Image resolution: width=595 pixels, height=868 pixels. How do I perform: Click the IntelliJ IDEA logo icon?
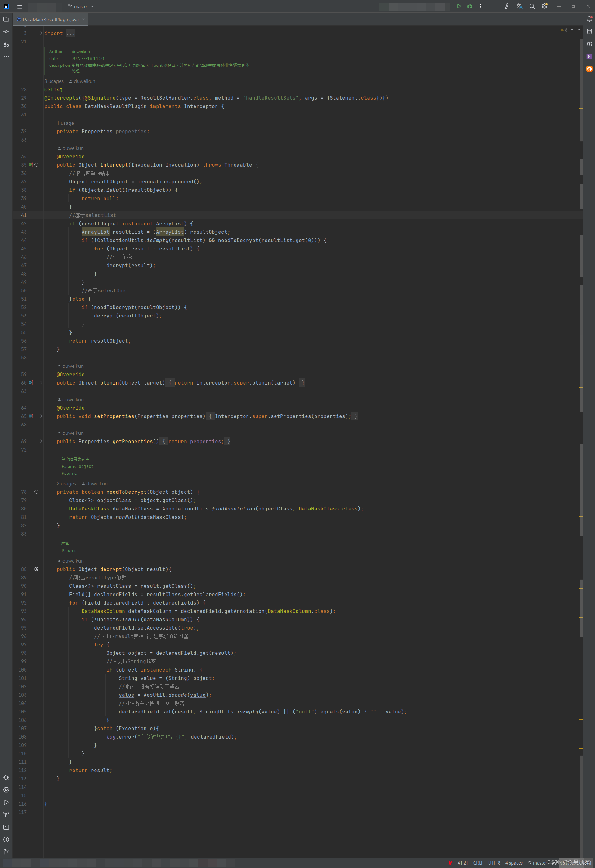[x=6, y=6]
